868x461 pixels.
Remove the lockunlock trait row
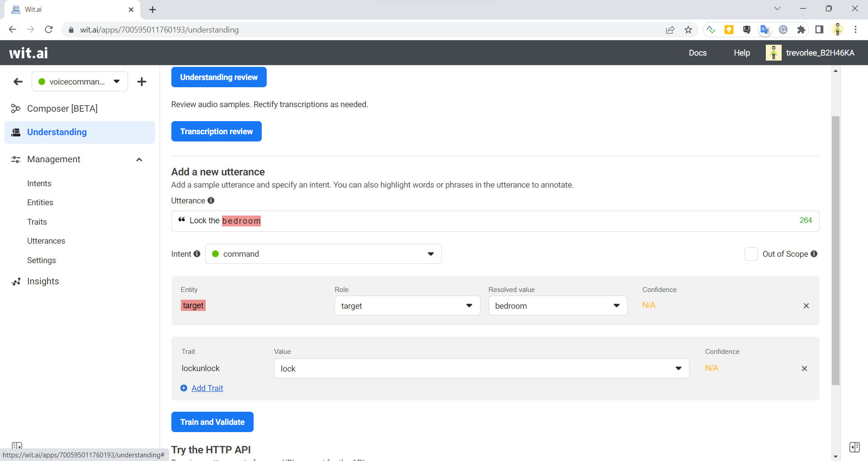click(804, 369)
